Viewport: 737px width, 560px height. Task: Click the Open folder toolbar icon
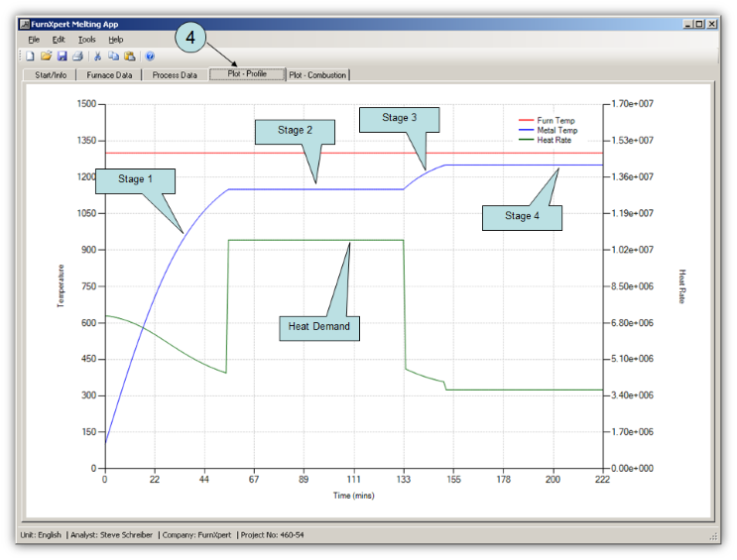[x=46, y=56]
